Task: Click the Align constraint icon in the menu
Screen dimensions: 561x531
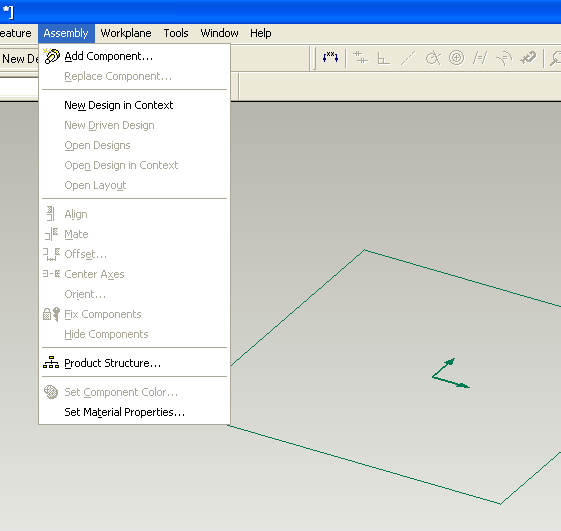Action: click(50, 214)
